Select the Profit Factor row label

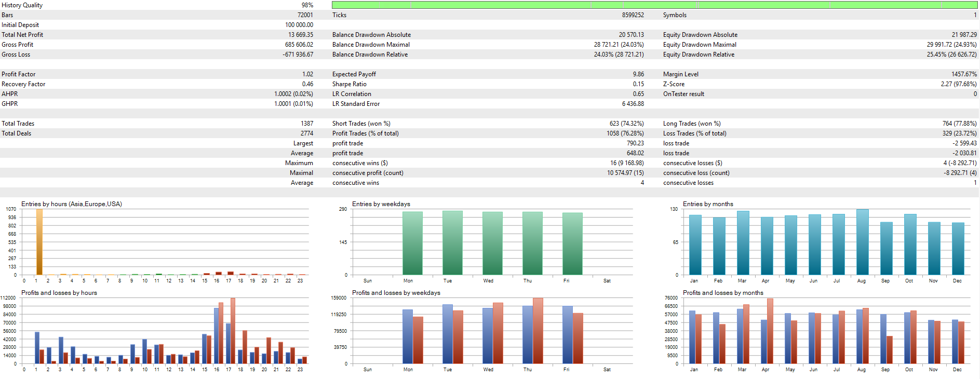point(19,74)
